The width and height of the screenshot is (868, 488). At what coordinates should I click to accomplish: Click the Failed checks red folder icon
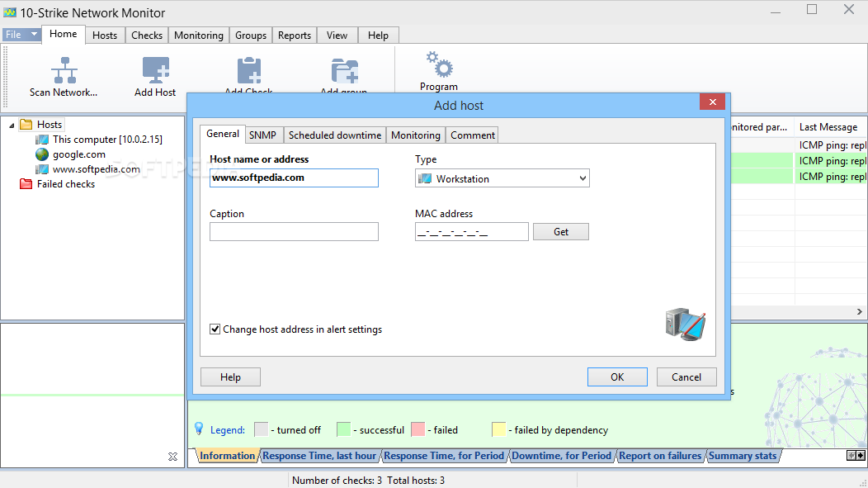pyautogui.click(x=26, y=184)
